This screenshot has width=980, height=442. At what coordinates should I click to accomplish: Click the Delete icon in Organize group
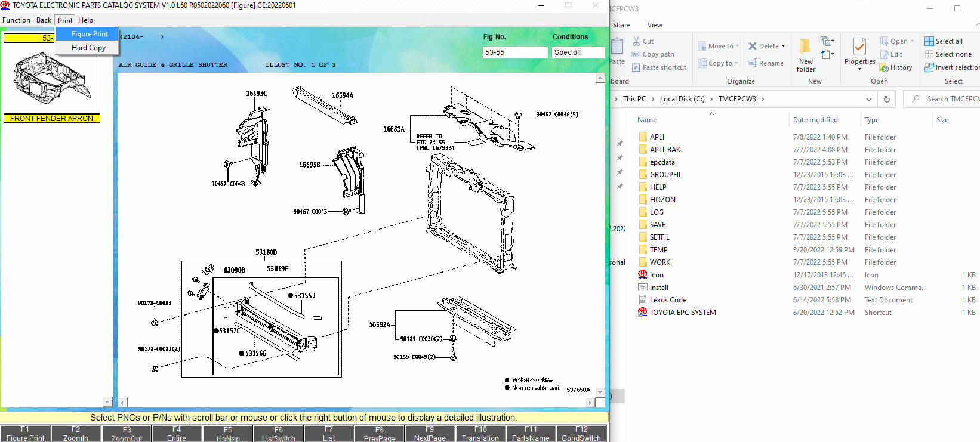coord(753,46)
